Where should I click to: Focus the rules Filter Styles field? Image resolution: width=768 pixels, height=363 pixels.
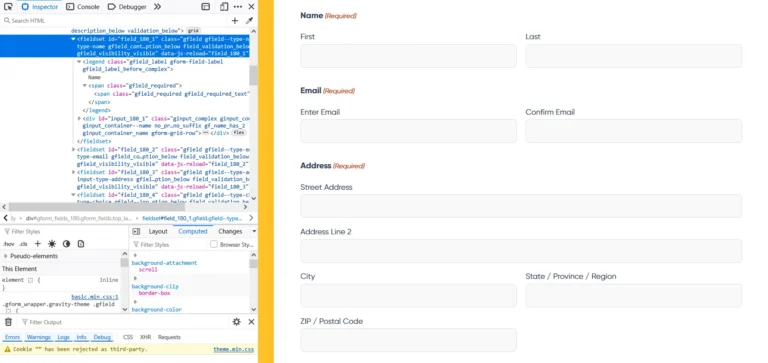click(x=64, y=231)
